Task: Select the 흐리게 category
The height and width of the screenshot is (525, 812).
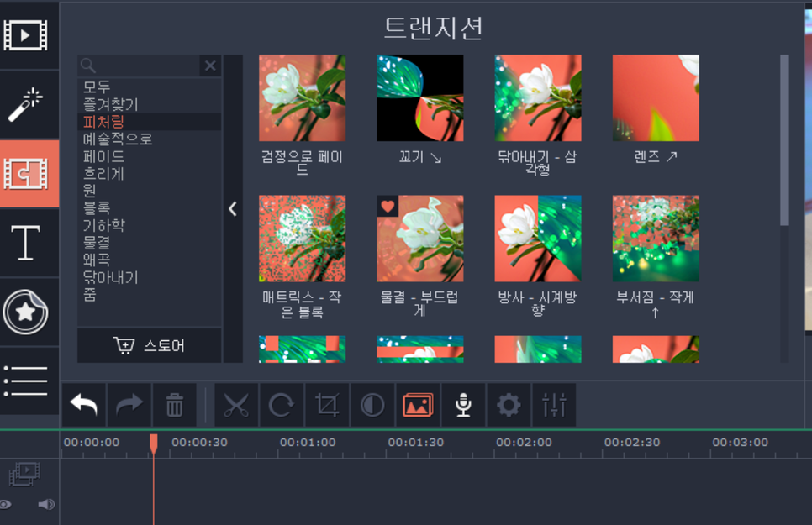Action: (149, 173)
